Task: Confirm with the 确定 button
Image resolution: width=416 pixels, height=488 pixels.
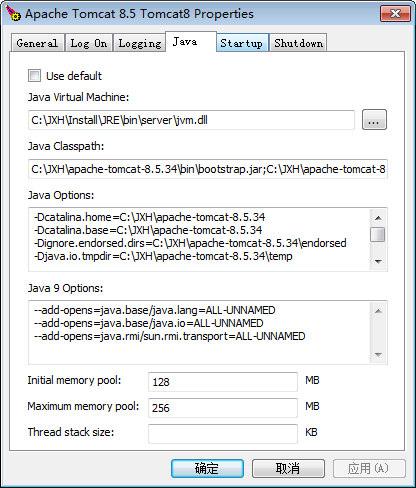Action: pyautogui.click(x=207, y=468)
